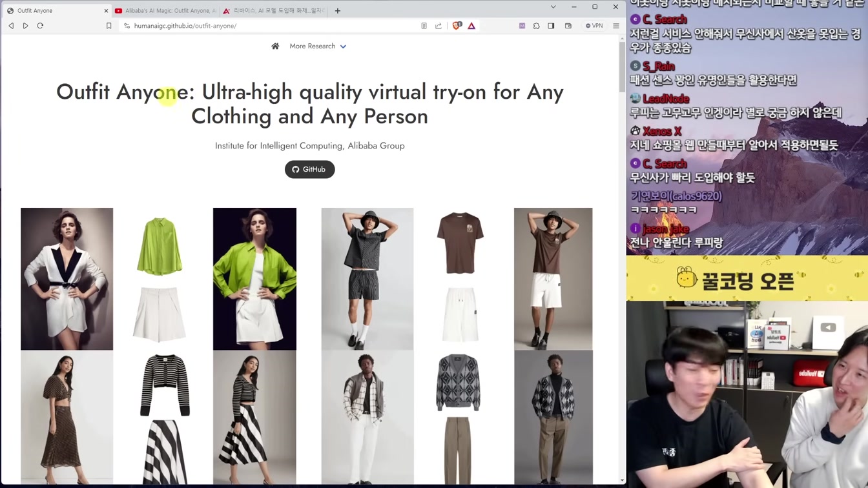
Task: Click the 꿀코딩 오픈 yellow banner
Action: point(747,279)
